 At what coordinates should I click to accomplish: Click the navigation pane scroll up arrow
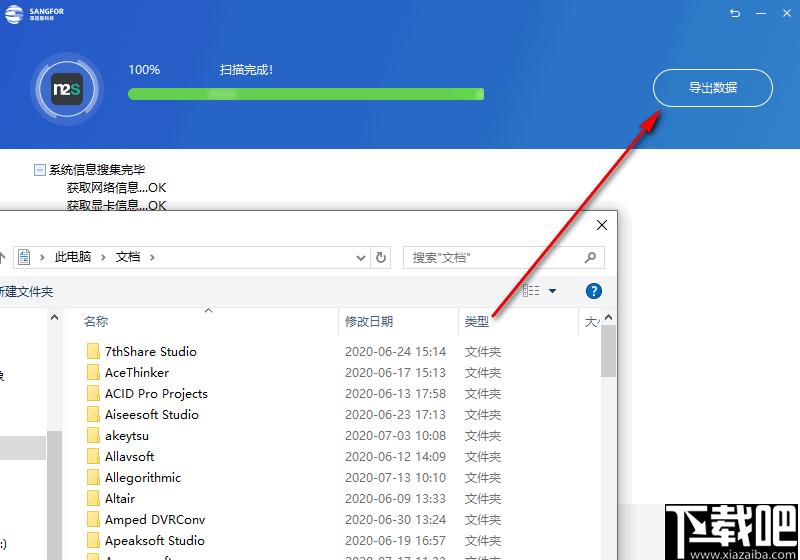(x=55, y=318)
